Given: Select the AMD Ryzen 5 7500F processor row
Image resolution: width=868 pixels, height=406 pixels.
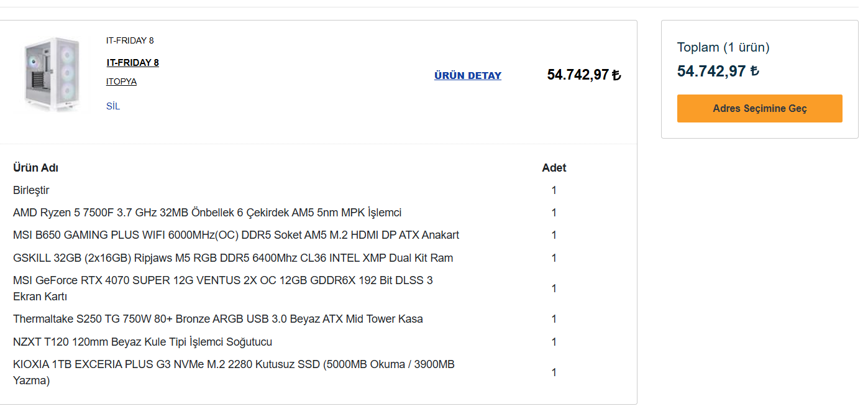Looking at the screenshot, I should click(207, 213).
